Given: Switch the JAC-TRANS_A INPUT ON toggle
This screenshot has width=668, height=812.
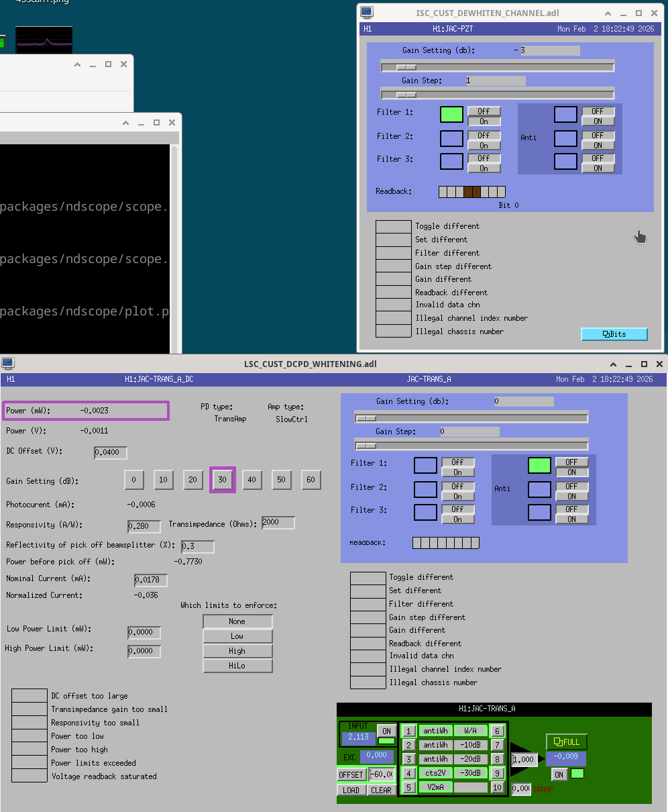Looking at the screenshot, I should click(386, 731).
